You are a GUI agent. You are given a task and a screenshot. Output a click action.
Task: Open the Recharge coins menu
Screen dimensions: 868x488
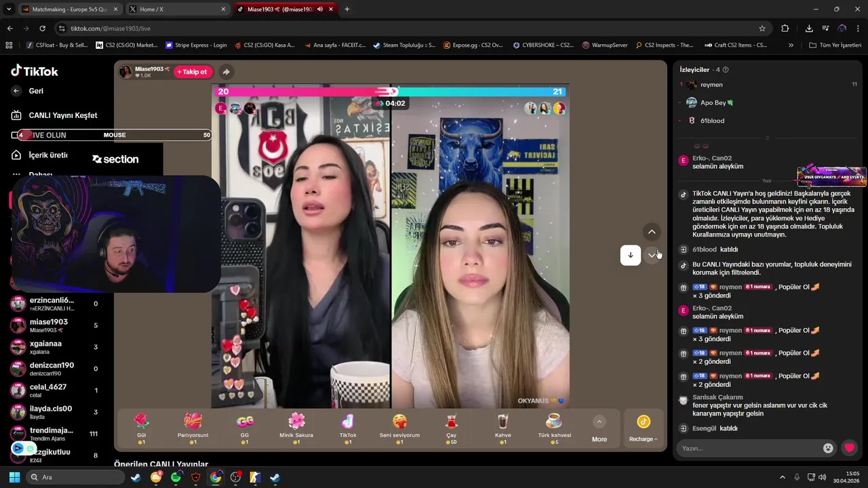coord(644,428)
